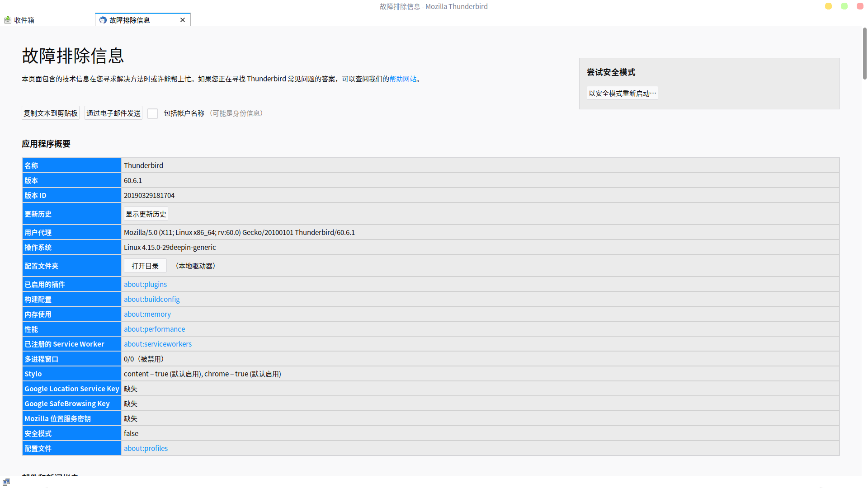This screenshot has width=868, height=488.
Task: Enable 包括帐户名称 checkbox
Action: pos(153,113)
